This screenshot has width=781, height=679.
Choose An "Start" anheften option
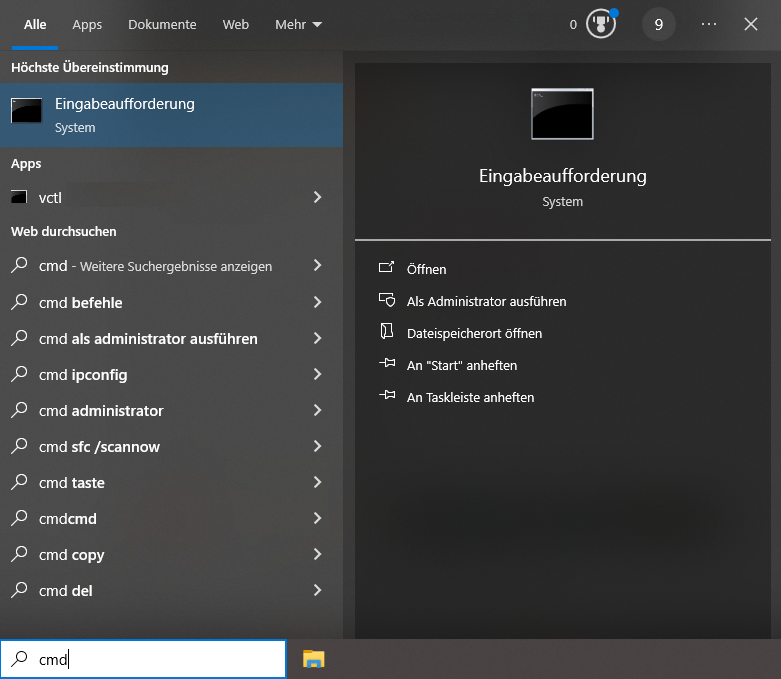(x=461, y=365)
